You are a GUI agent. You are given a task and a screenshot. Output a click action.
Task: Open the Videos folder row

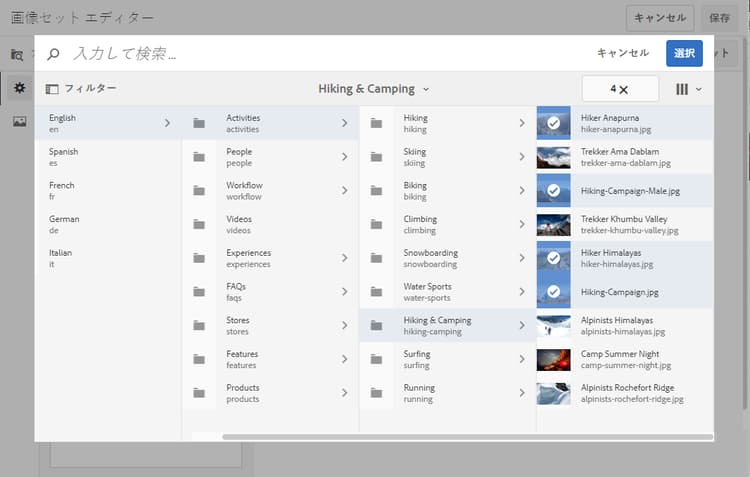(270, 224)
